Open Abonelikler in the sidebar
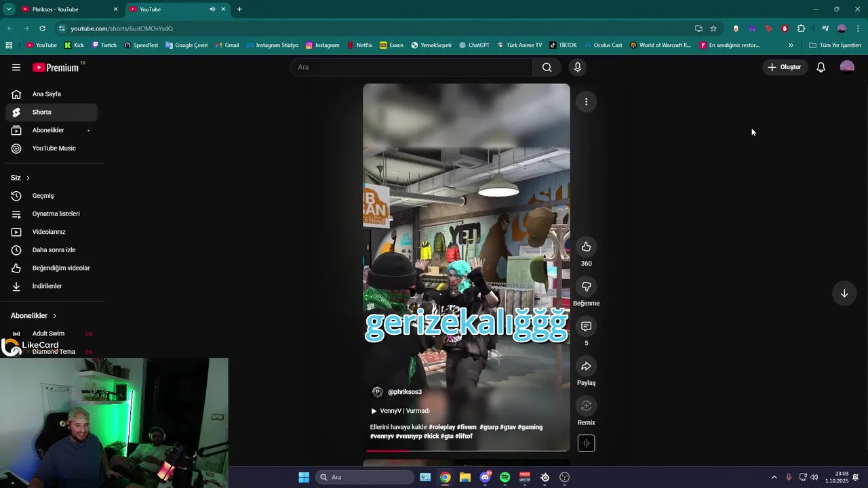The width and height of the screenshot is (868, 488). pyautogui.click(x=52, y=130)
